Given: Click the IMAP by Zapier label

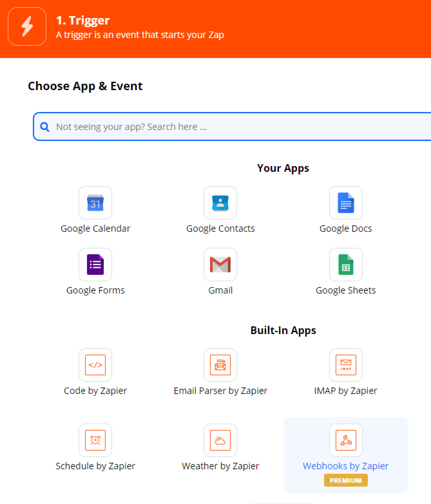Looking at the screenshot, I should pos(346,391).
